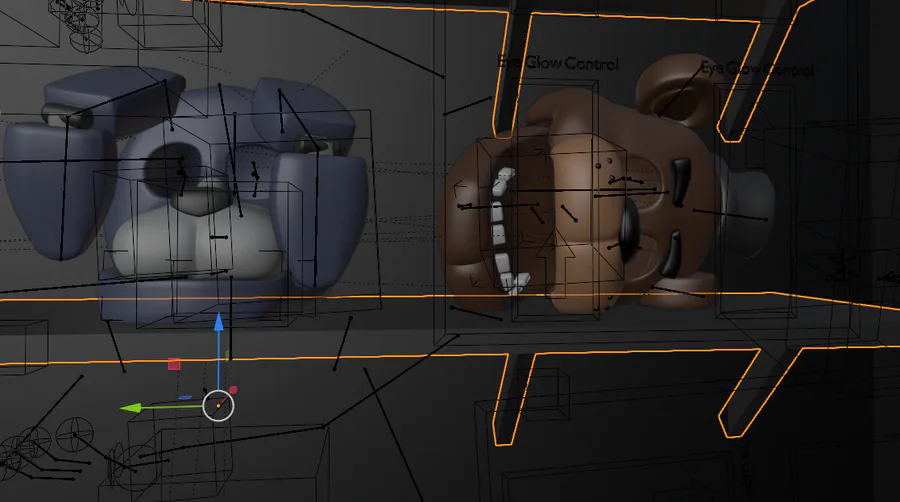Click the Eye Glow Control label near bear ear
Viewport: 900px width, 502px height.
click(758, 70)
